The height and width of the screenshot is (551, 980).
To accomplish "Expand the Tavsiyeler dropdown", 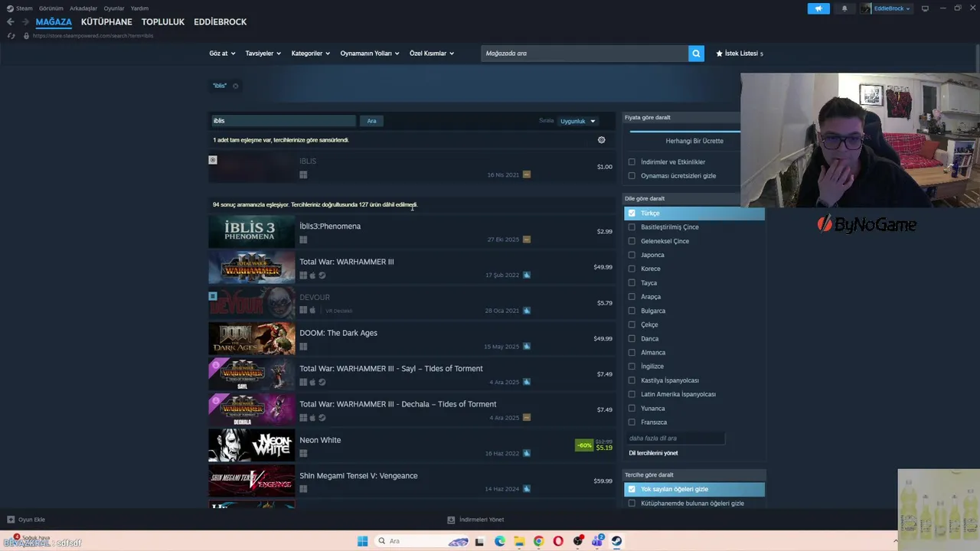I will click(x=263, y=54).
